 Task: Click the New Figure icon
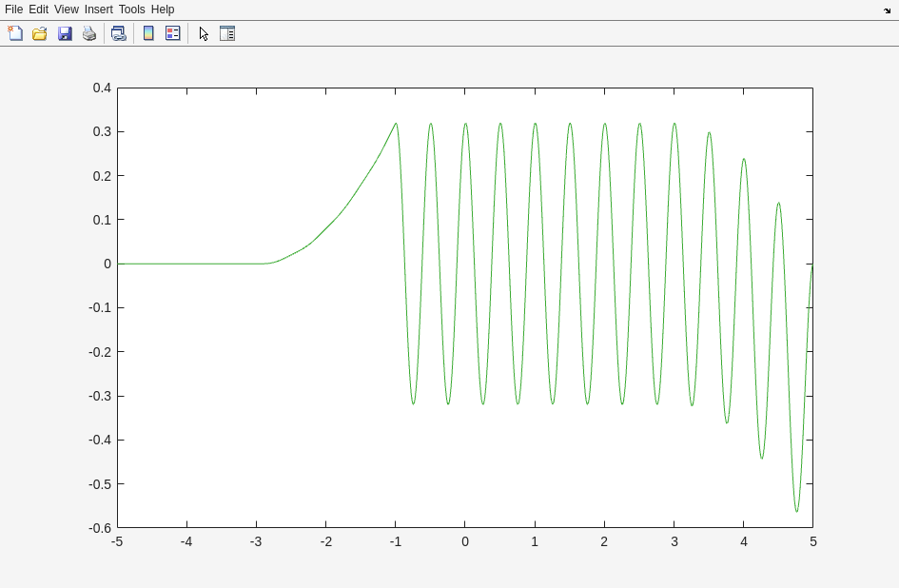15,33
